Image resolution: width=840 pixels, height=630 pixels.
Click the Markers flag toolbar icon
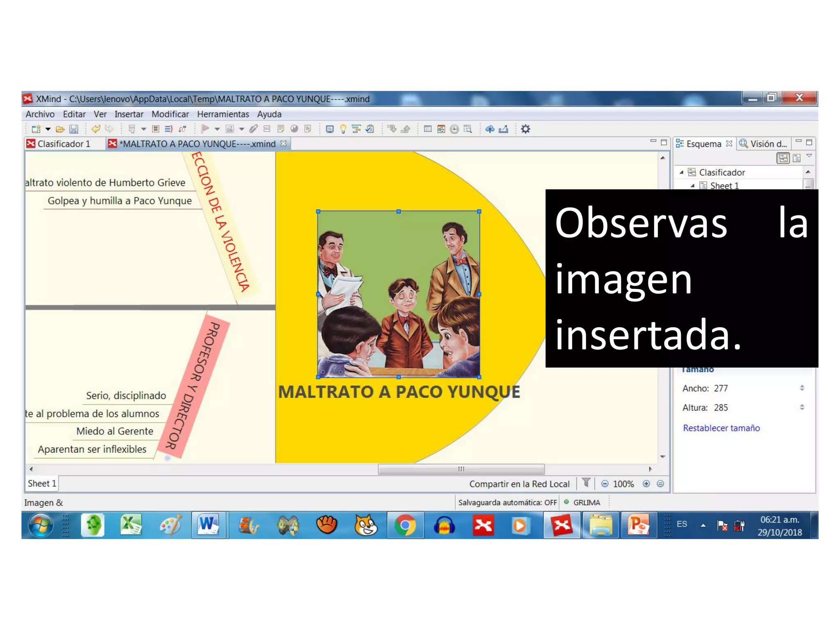point(205,129)
